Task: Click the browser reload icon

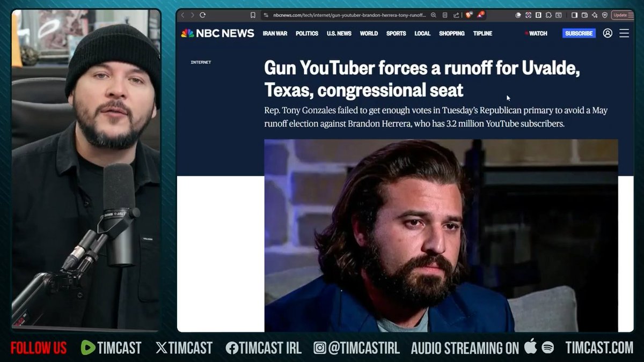Action: (x=202, y=15)
